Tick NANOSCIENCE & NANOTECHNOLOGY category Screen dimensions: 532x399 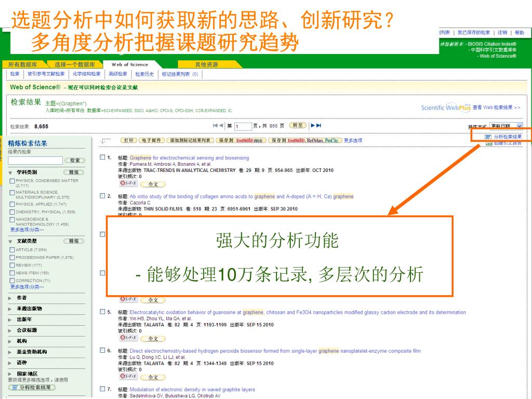[12, 220]
